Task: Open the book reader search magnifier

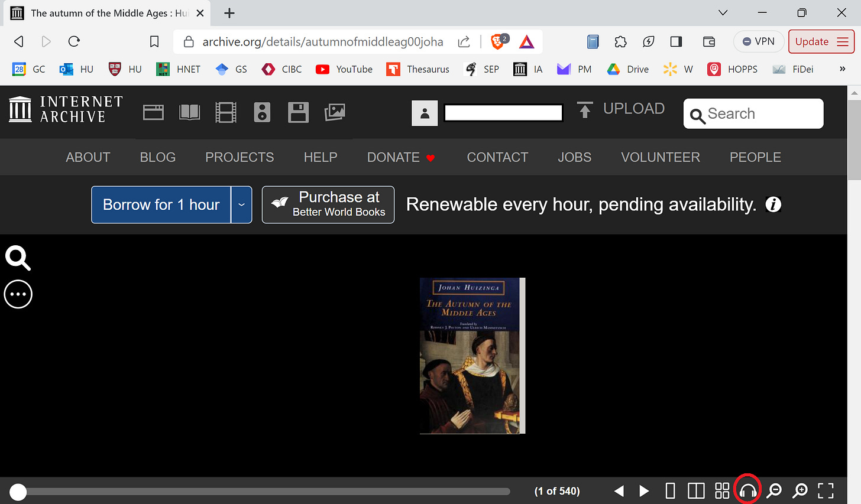Action: [18, 258]
